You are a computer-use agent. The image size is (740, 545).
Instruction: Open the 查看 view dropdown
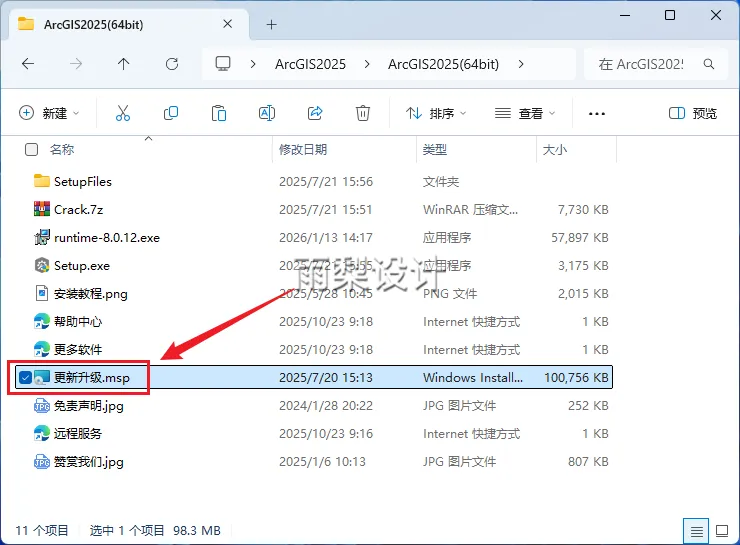click(x=525, y=113)
